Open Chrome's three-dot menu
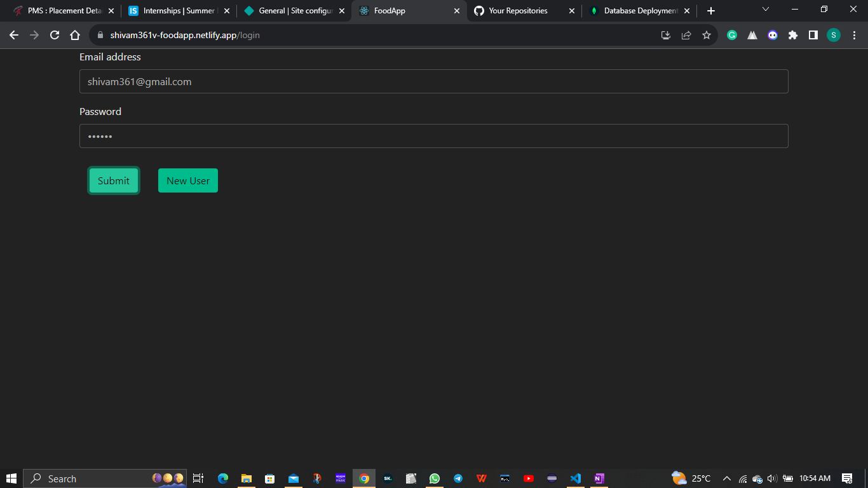 coord(855,35)
